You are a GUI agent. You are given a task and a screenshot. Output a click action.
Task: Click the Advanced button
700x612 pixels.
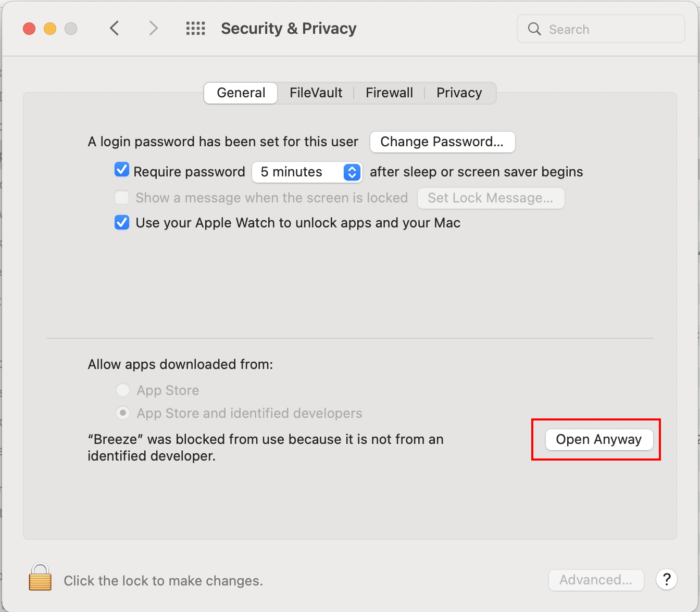(596, 580)
